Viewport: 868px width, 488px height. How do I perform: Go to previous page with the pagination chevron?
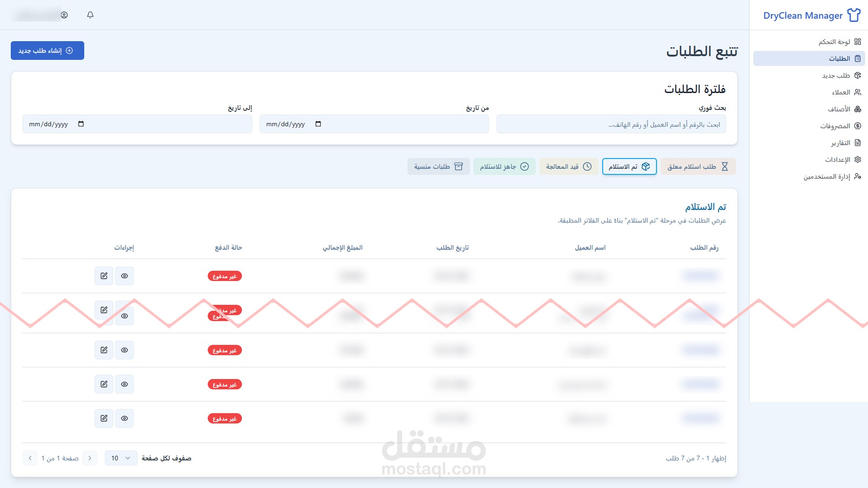[90, 458]
